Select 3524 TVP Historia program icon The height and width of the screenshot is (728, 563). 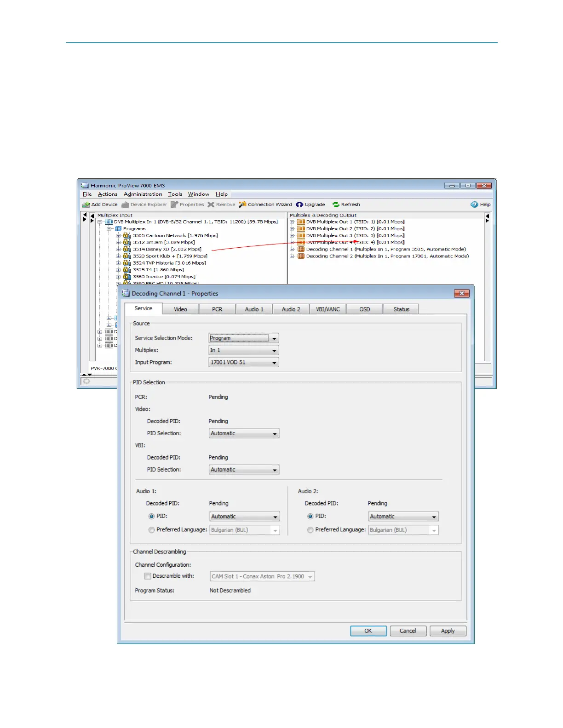click(127, 263)
